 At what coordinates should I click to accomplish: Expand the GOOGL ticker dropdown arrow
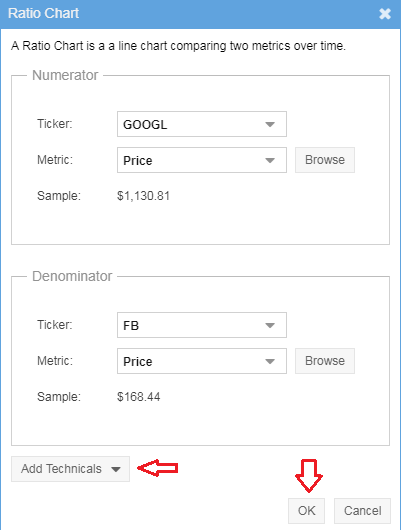[270, 124]
